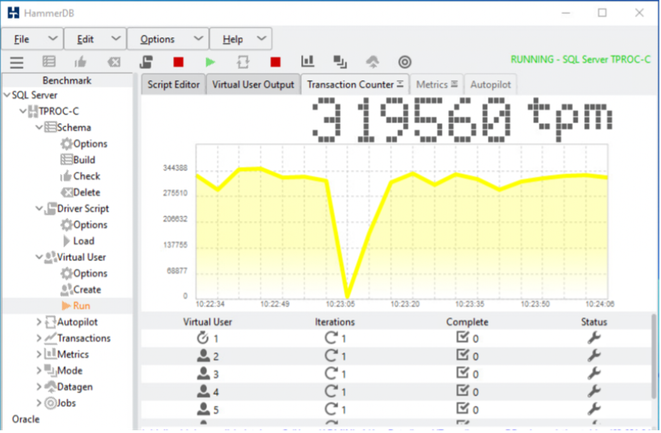Viewport: 661px width, 433px height.
Task: Select Driver Script Options in the tree
Action: click(84, 225)
